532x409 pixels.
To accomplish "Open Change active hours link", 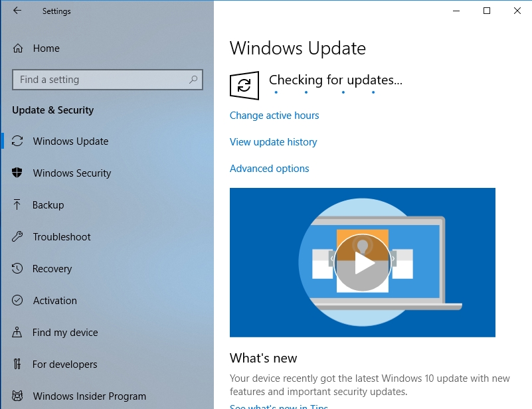I will pyautogui.click(x=274, y=116).
